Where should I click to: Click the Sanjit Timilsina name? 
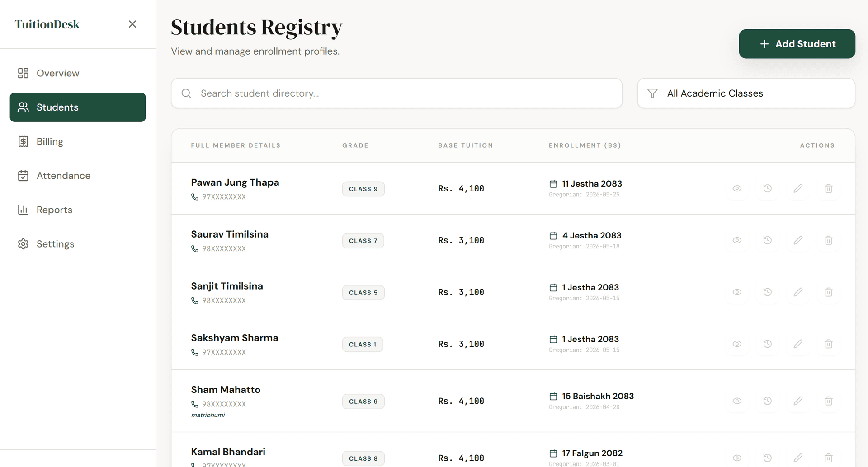click(227, 286)
